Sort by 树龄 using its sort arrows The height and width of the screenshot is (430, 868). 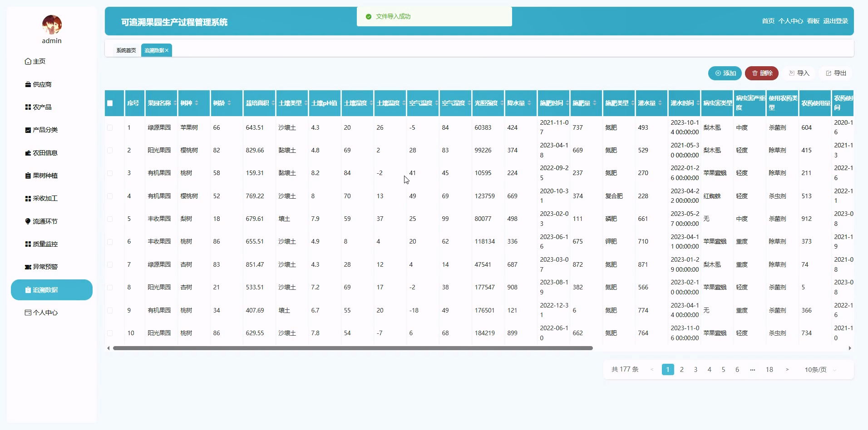pos(229,103)
